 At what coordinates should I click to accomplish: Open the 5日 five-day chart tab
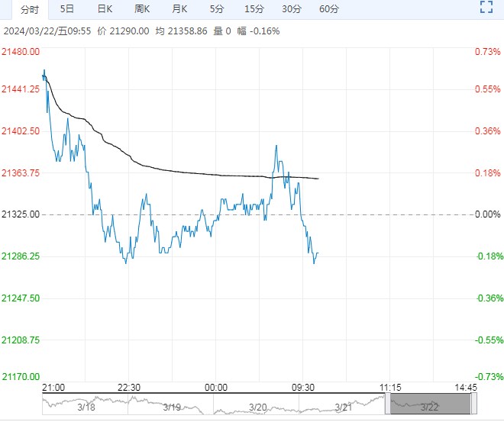coord(67,9)
